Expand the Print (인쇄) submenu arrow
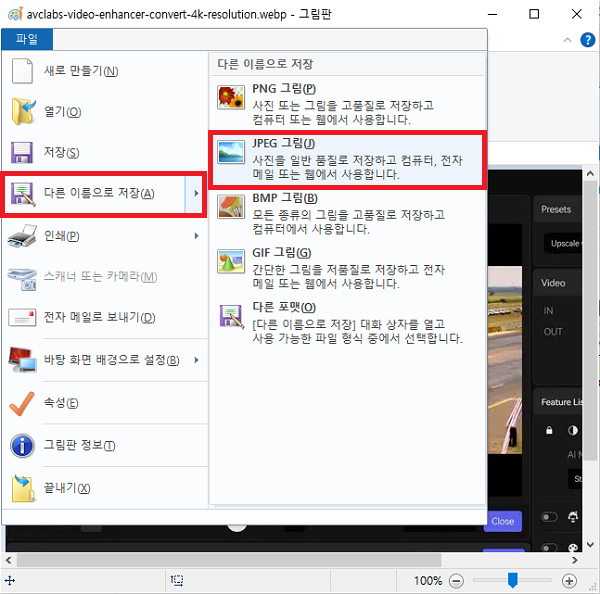Screen dimensions: 600x594 196,236
